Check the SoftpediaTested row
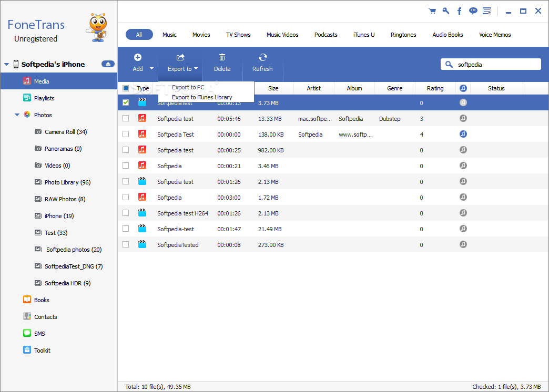 125,244
